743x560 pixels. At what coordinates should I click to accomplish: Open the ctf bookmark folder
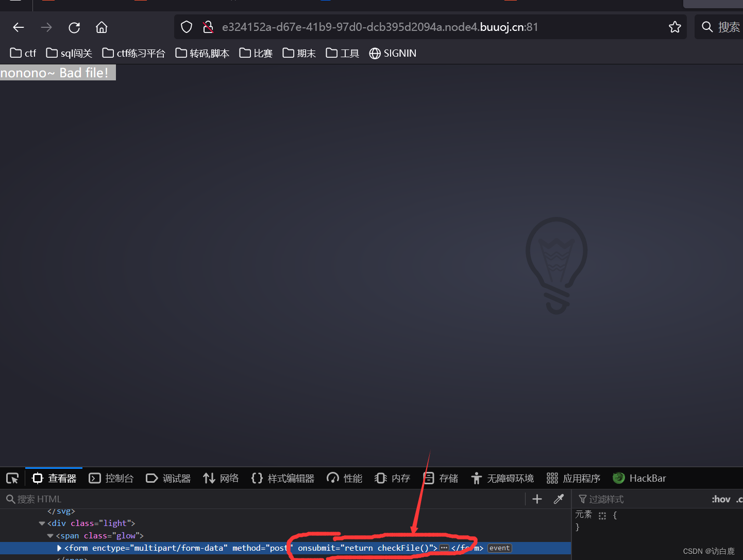pos(23,53)
